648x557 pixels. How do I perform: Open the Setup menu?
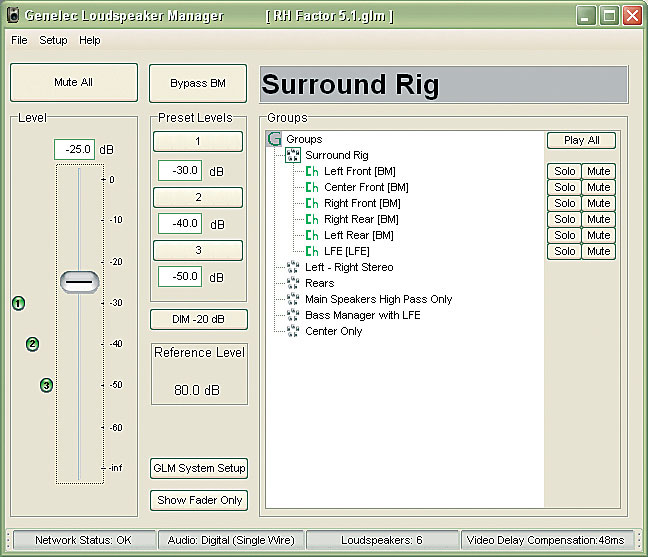53,40
